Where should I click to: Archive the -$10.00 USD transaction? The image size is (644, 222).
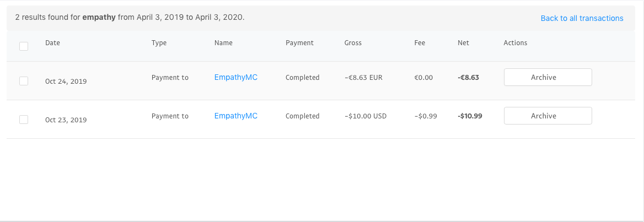(548, 116)
